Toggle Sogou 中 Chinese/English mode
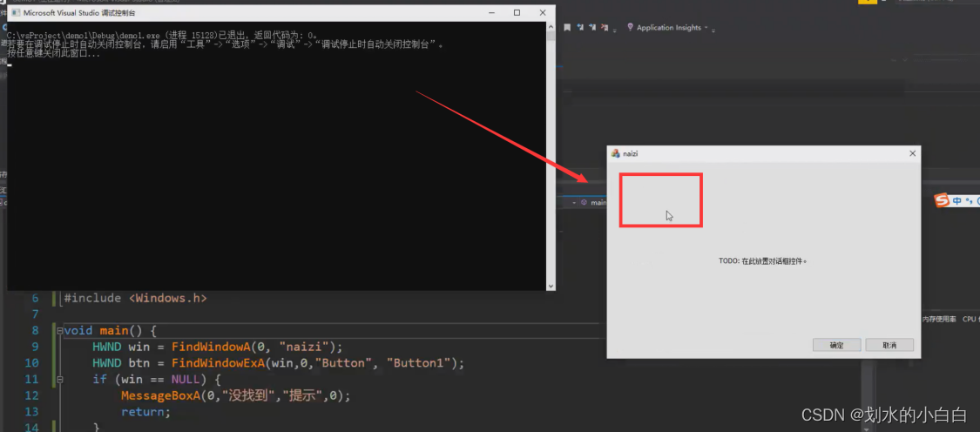This screenshot has height=432, width=980. click(957, 200)
